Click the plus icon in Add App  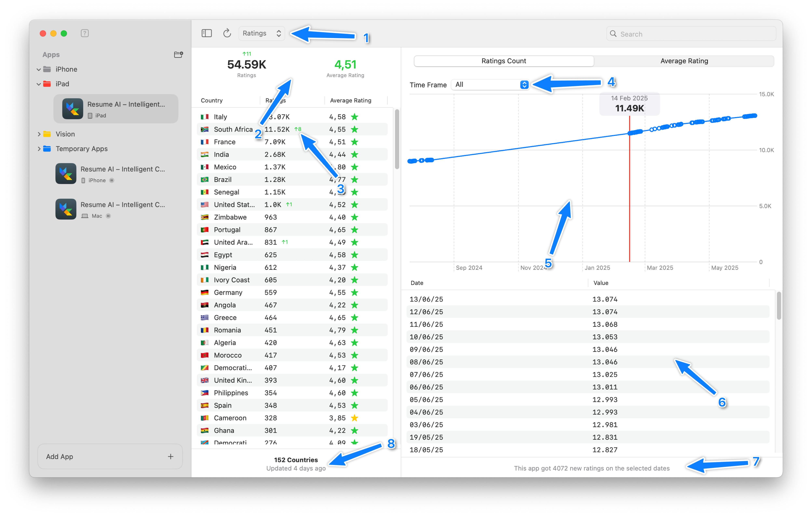[x=171, y=456]
